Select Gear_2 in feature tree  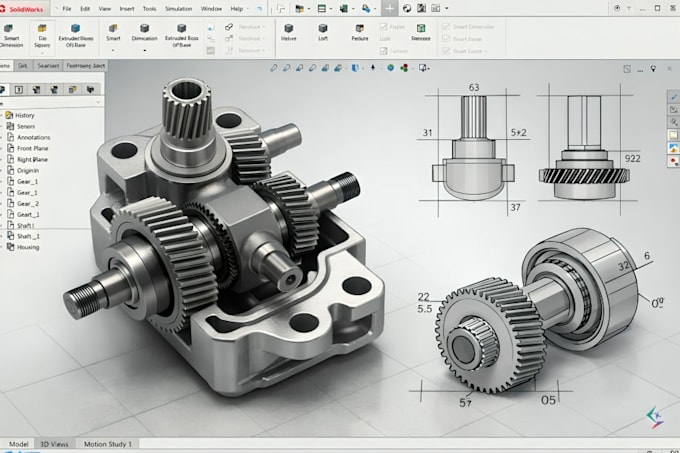coord(28,203)
